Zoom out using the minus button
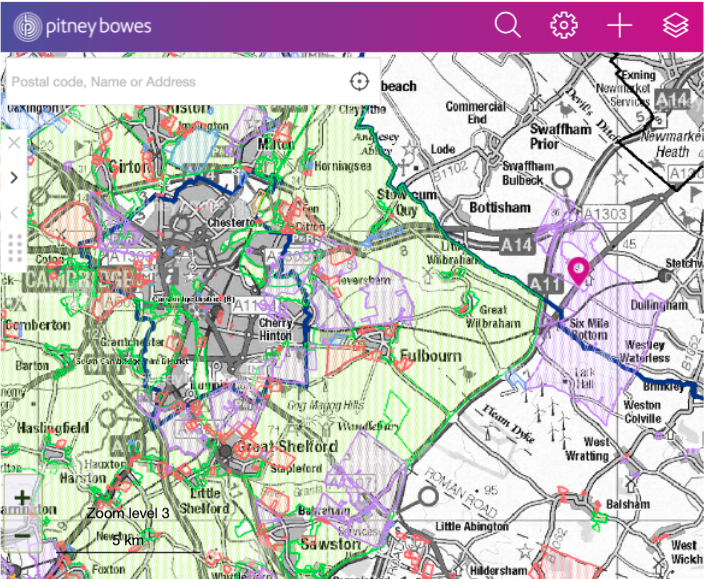The image size is (707, 579). click(x=21, y=535)
